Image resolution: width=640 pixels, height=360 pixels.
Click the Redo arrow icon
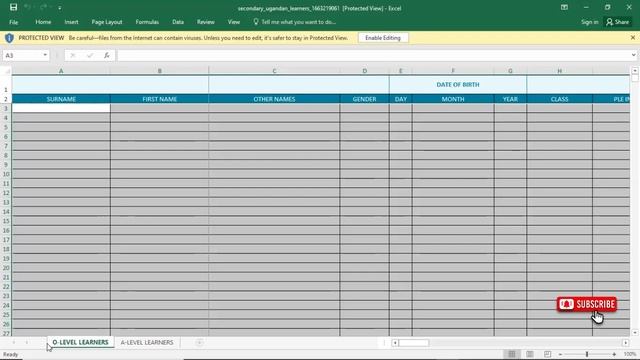[x=43, y=7]
